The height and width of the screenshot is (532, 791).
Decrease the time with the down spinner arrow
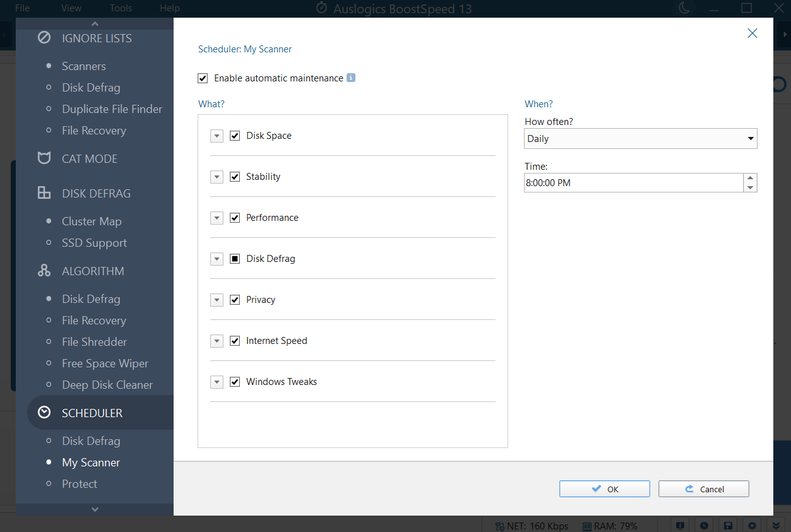coord(751,187)
